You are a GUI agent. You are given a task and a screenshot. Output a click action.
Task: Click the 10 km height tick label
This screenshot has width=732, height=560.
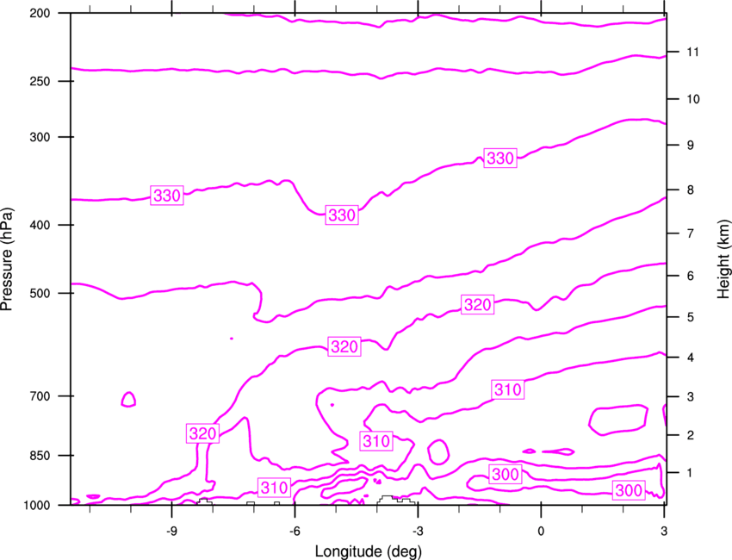(692, 99)
